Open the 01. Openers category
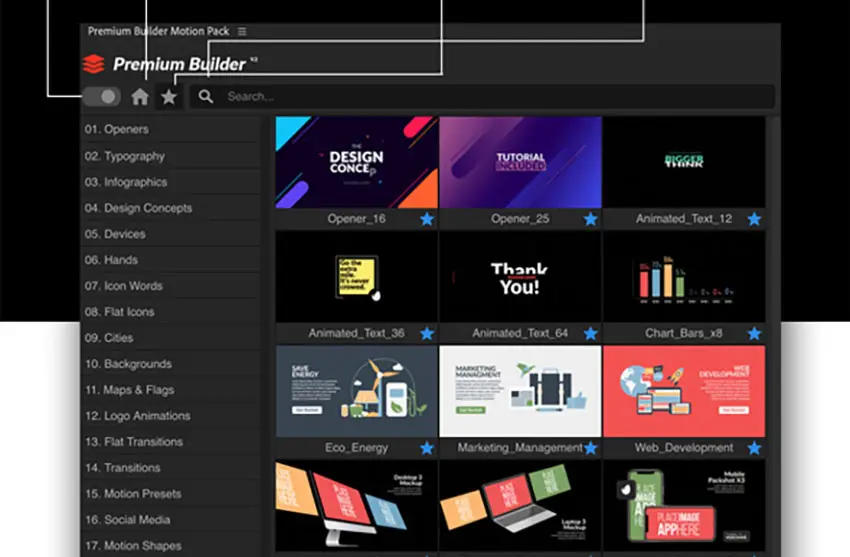Viewport: 850px width, 557px height. (x=170, y=129)
